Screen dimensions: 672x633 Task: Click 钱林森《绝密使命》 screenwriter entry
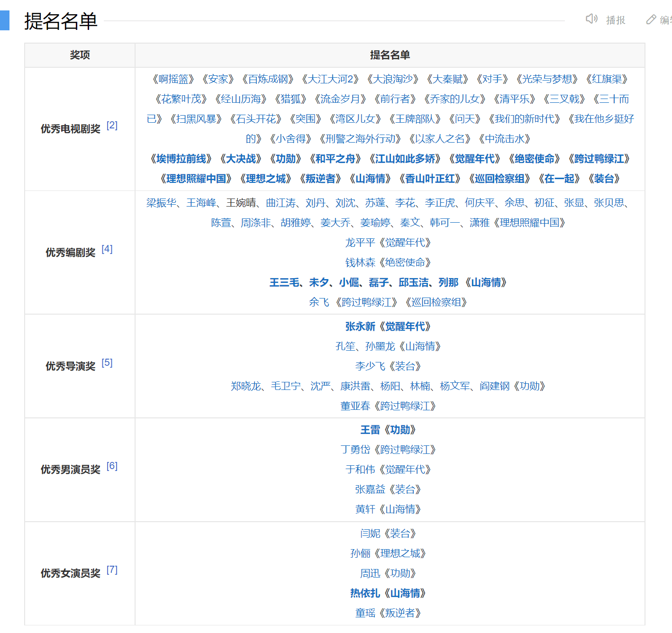click(x=388, y=262)
